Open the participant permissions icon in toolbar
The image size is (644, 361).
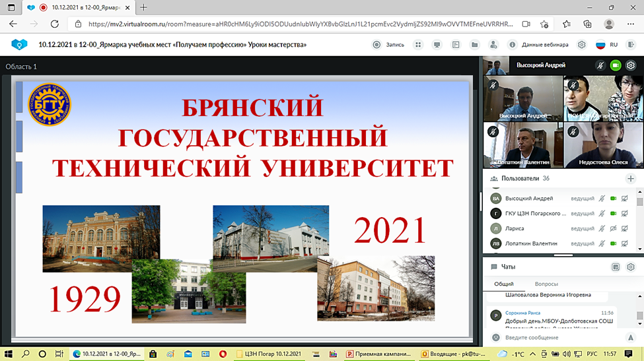(493, 45)
